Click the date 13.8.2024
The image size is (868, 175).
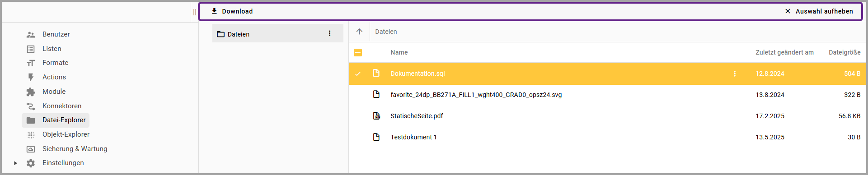click(x=770, y=95)
